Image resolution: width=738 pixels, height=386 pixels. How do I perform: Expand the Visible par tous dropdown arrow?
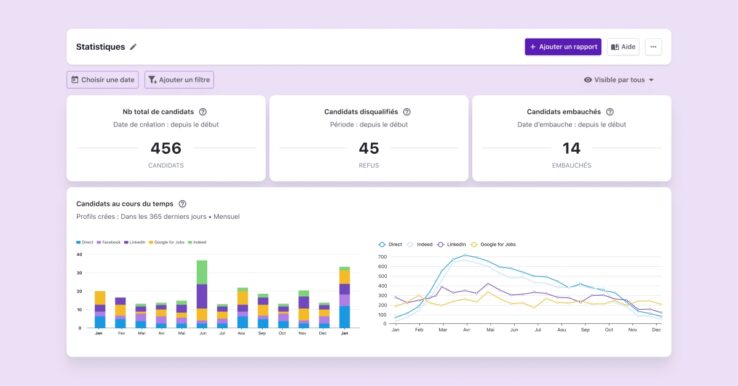(x=651, y=80)
